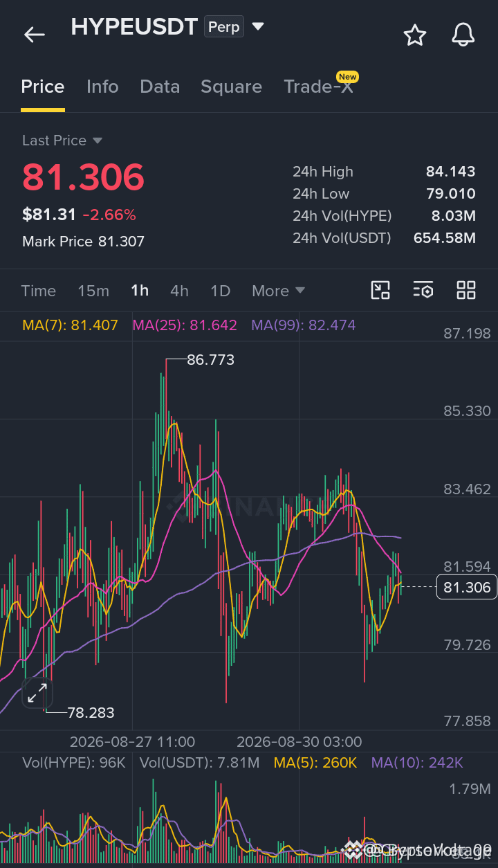498x868 pixels.
Task: Tap the volume MA(10): 242K label
Action: pos(417,763)
